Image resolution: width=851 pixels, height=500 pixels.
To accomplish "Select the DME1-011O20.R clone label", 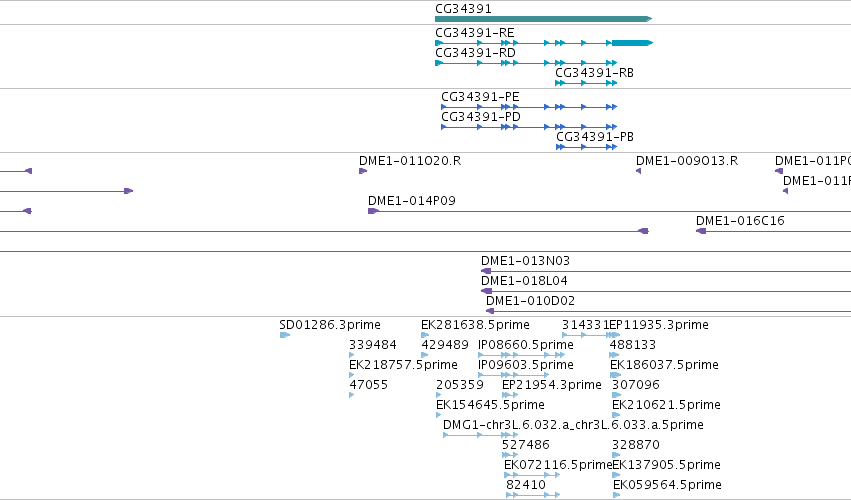I will tap(410, 161).
